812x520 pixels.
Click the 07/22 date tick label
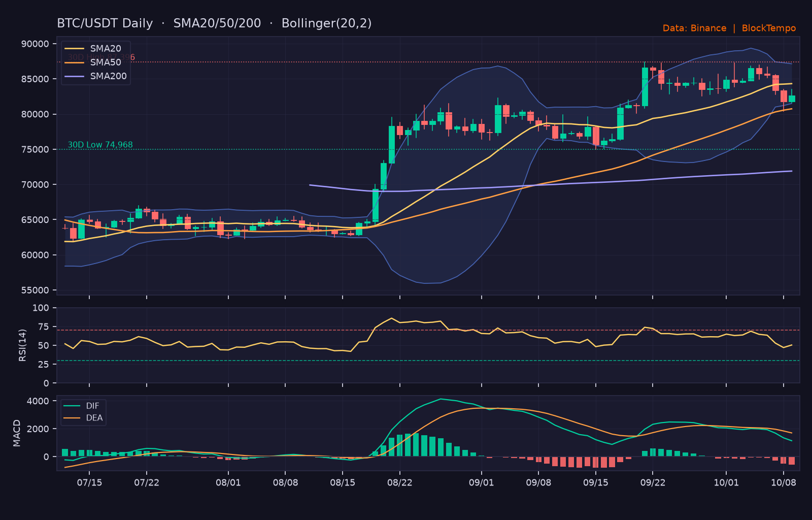(147, 482)
